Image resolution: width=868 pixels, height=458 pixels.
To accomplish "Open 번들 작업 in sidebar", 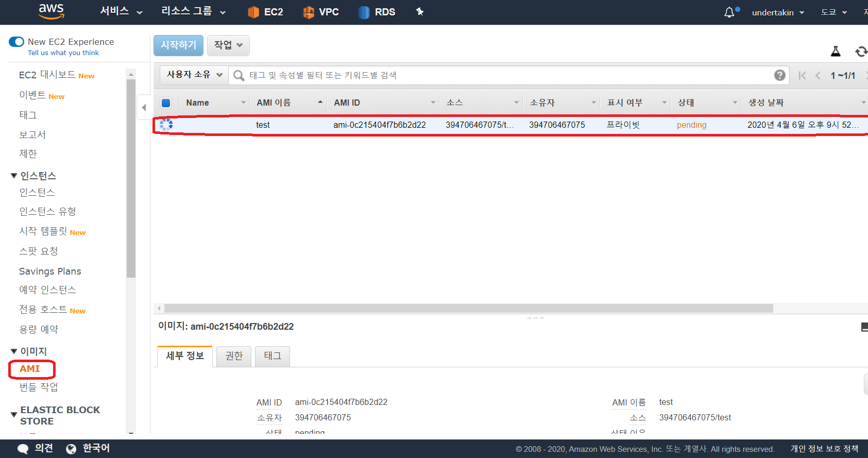I will coord(39,387).
